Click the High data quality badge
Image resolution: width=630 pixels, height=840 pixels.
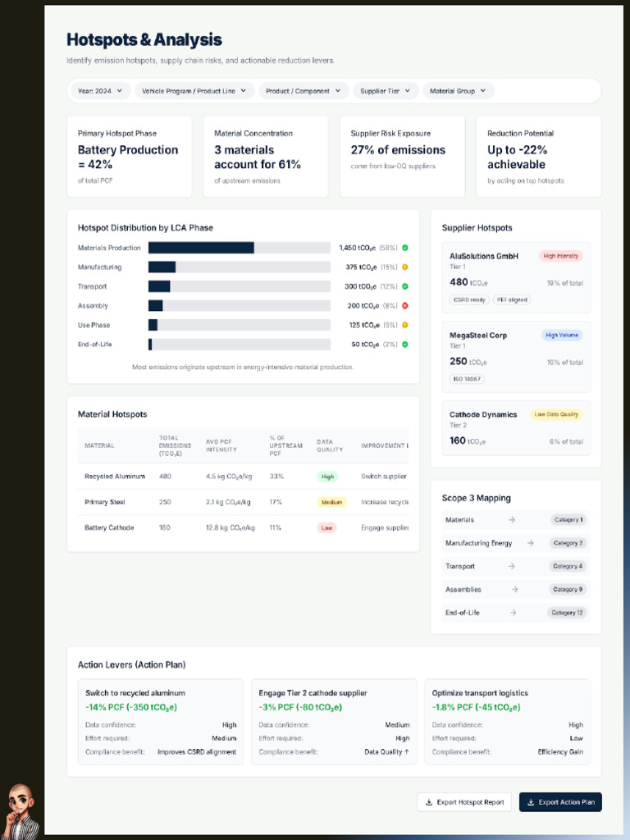click(327, 477)
